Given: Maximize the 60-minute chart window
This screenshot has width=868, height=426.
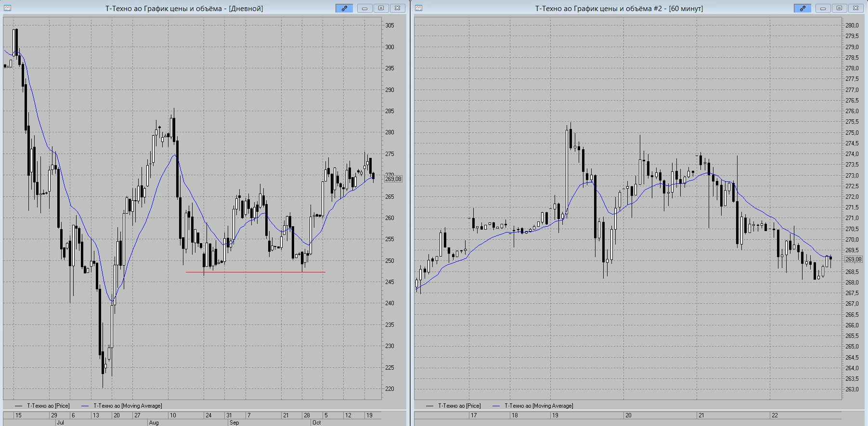Looking at the screenshot, I should [839, 8].
